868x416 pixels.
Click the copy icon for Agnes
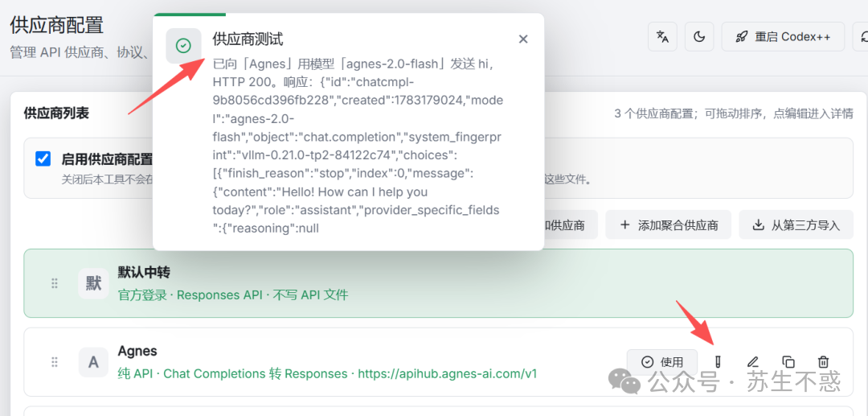788,362
